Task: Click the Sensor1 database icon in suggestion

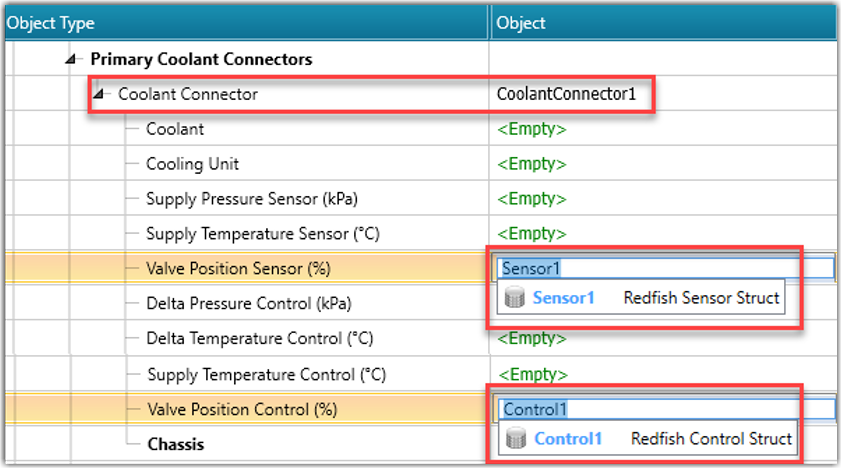Action: [x=516, y=298]
